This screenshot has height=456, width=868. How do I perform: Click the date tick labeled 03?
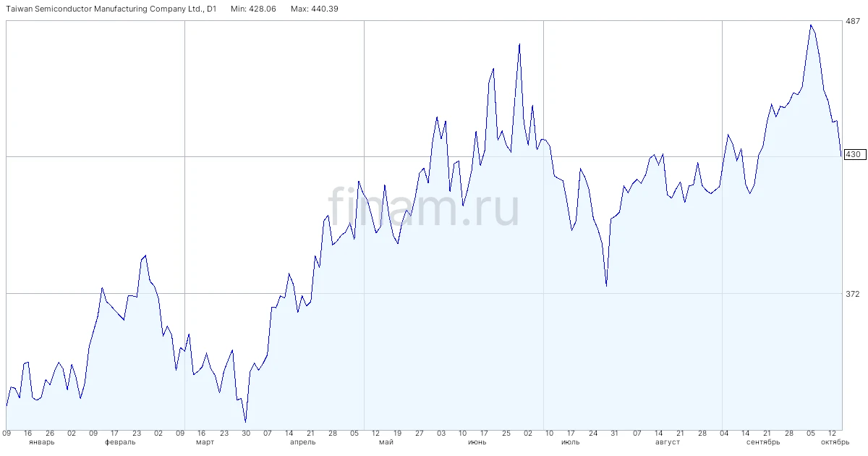(441, 433)
